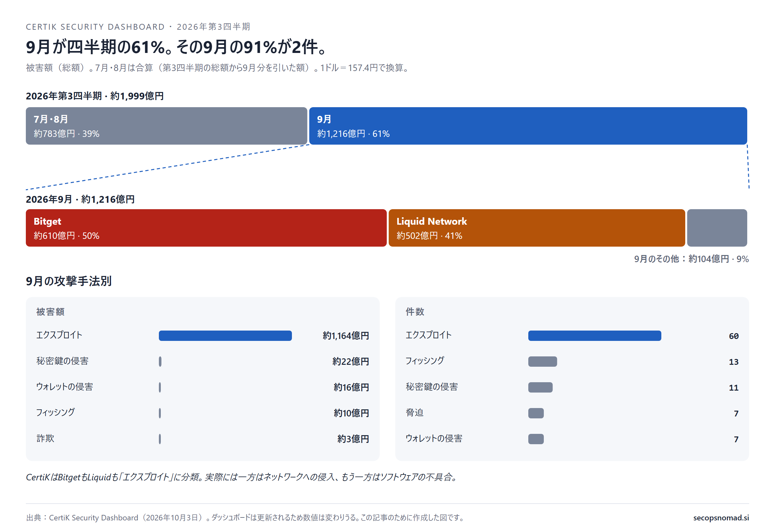This screenshot has width=775, height=532.
Task: Select the red Bitget bar segment
Action: point(206,228)
